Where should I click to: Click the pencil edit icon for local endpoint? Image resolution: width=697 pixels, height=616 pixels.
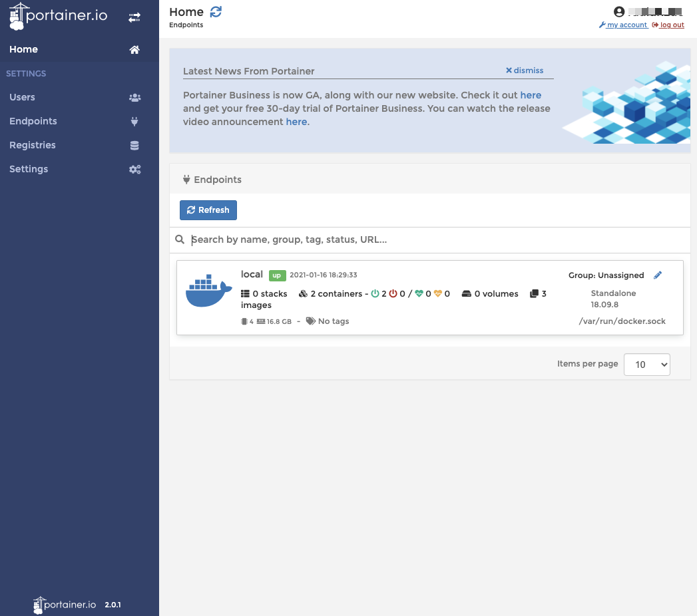(658, 275)
